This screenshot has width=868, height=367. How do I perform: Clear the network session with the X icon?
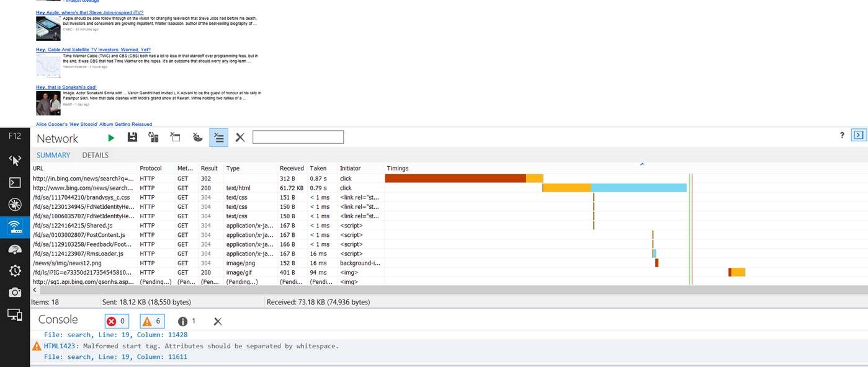[x=240, y=138]
